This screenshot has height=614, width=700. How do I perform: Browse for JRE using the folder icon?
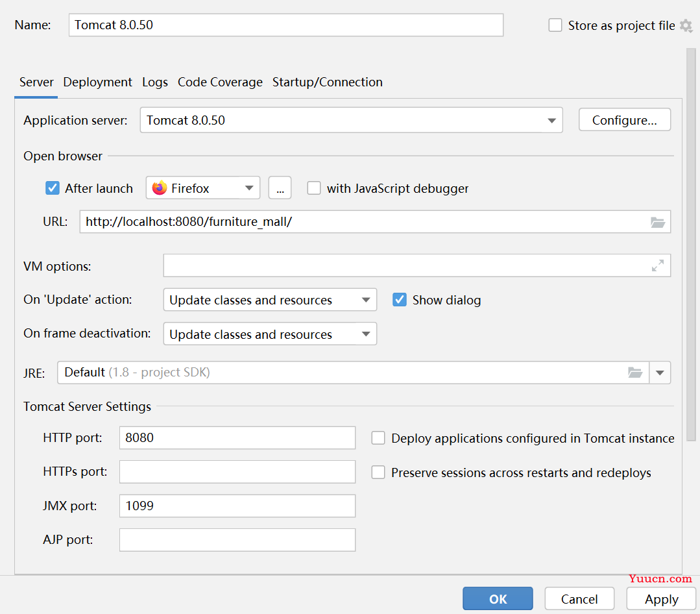pyautogui.click(x=635, y=373)
